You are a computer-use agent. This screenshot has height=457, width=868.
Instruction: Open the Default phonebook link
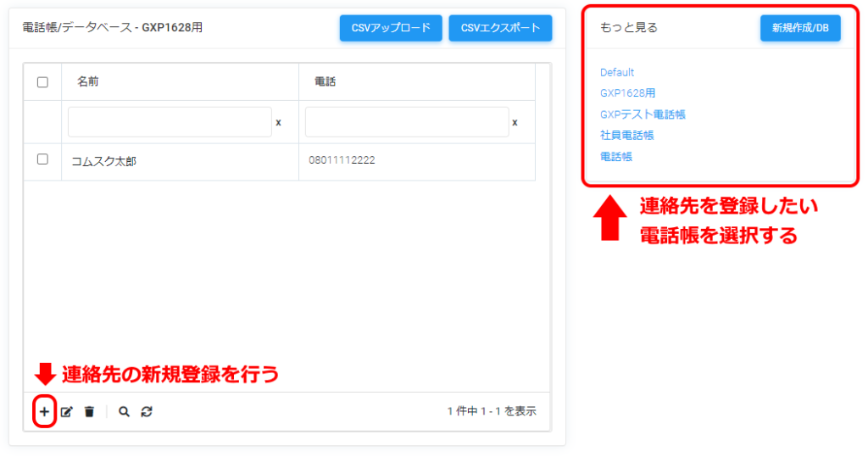[x=617, y=73]
